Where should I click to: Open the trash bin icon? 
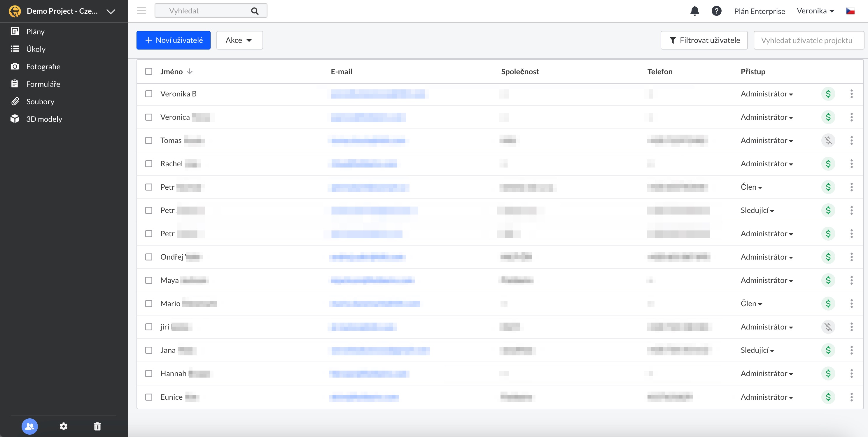click(x=97, y=426)
